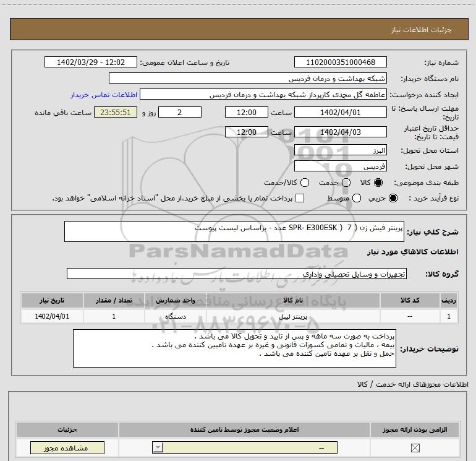This screenshot has height=461, width=476.
Task: Click the buyer notes text area
Action: pos(234,348)
